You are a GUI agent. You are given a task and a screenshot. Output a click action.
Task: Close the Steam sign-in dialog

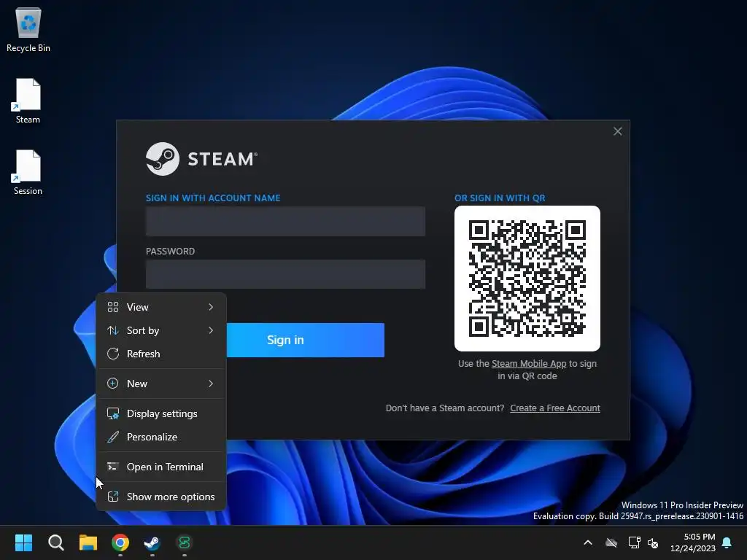click(x=617, y=131)
